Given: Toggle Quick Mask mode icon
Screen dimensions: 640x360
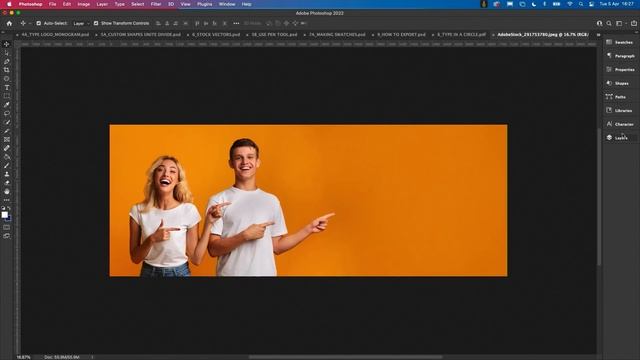Looking at the screenshot, I should (7, 227).
